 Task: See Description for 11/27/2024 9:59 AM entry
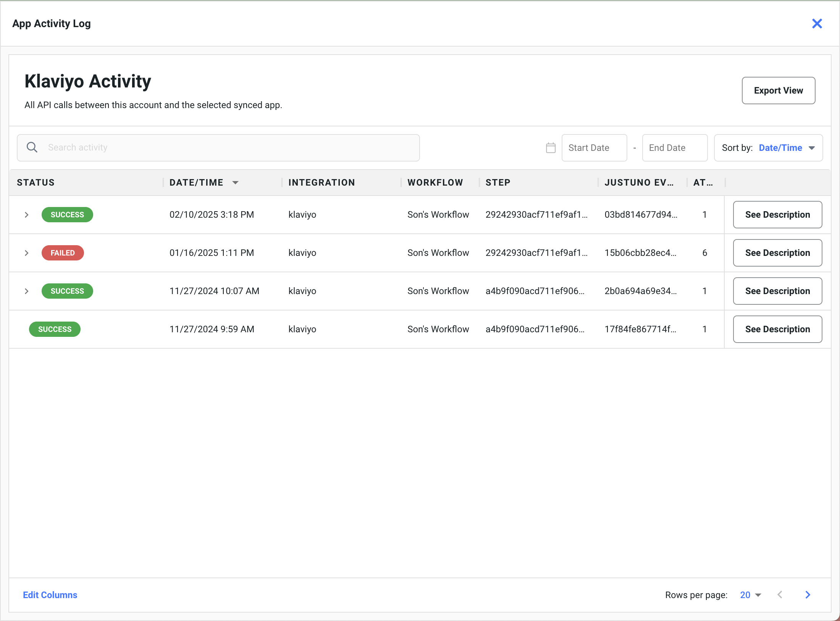(x=777, y=329)
